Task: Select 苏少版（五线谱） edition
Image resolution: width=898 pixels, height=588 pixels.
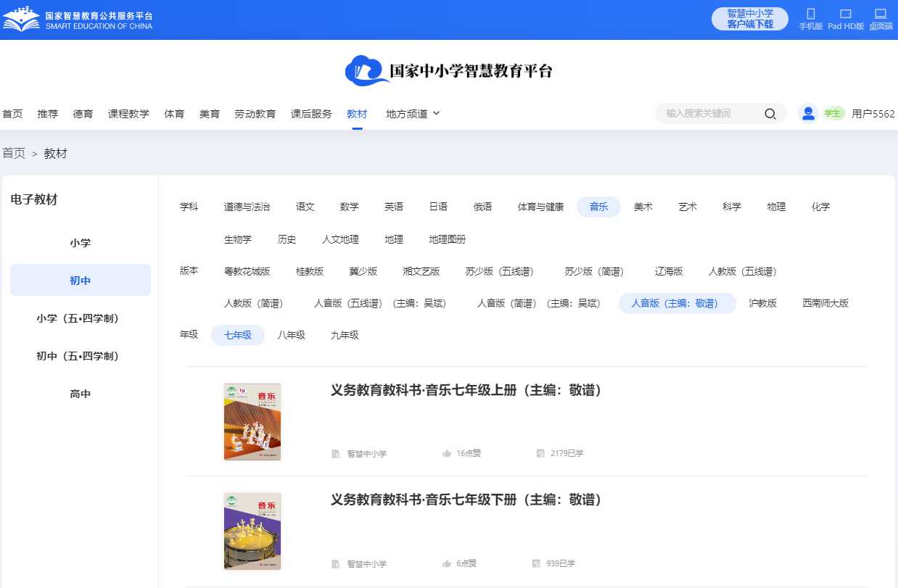Action: 502,271
